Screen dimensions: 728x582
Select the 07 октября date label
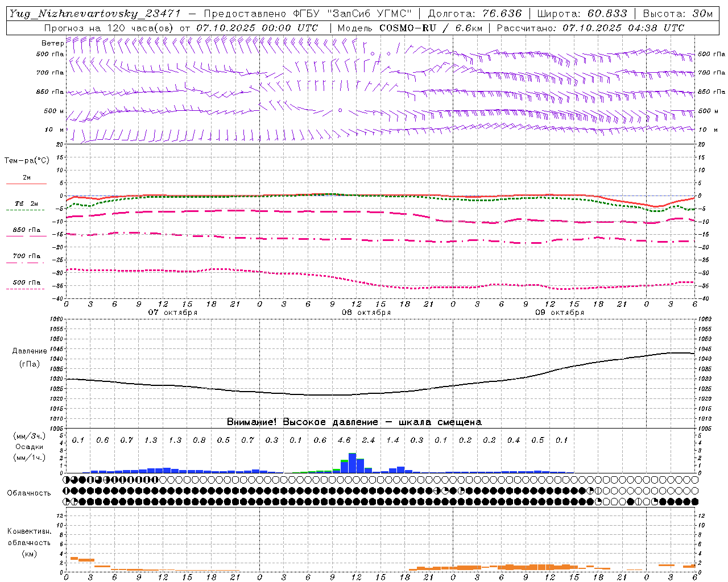(173, 313)
